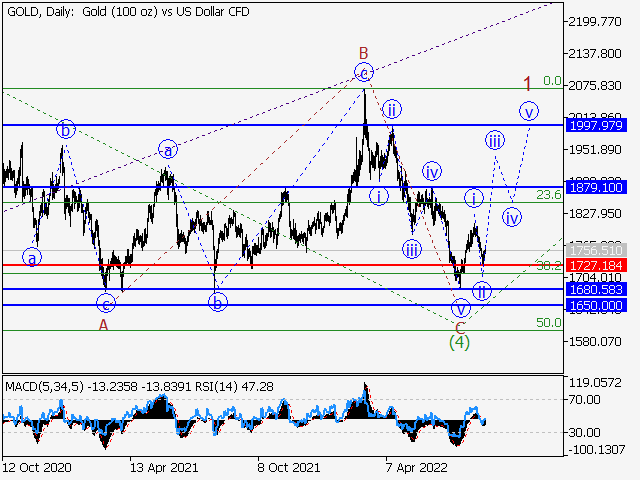
Task: Select the circled v near wave label 1
Action: pyautogui.click(x=529, y=111)
